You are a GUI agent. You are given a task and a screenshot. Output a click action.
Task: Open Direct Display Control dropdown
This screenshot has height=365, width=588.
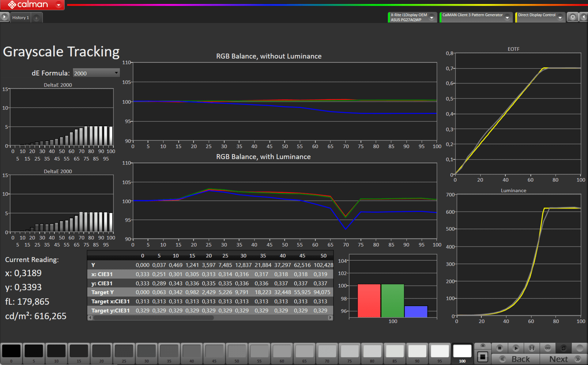pyautogui.click(x=560, y=17)
